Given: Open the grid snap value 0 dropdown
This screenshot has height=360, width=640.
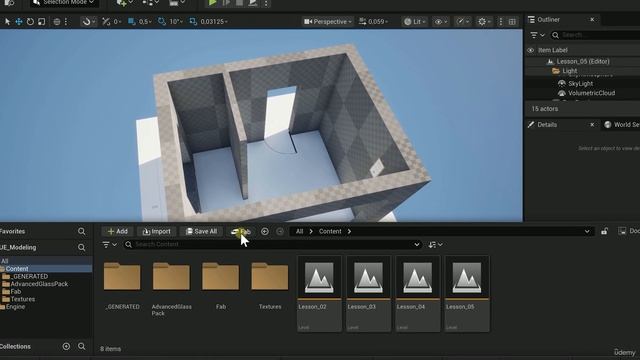Looking at the screenshot, I should pyautogui.click(x=117, y=22).
